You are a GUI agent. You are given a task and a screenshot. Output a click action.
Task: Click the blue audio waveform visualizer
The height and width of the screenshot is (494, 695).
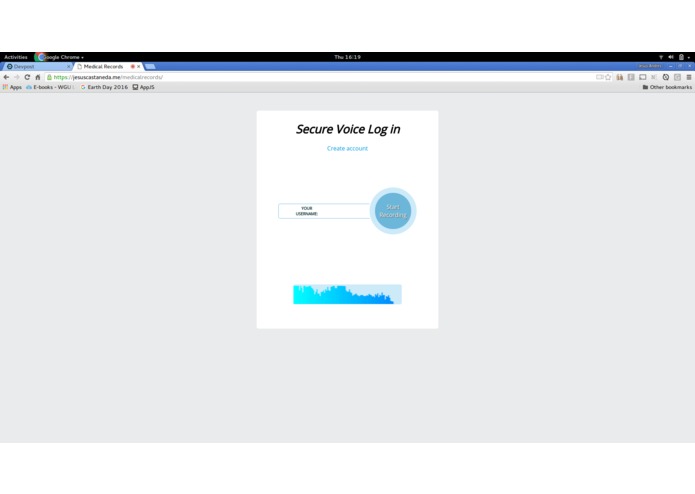[x=347, y=294]
